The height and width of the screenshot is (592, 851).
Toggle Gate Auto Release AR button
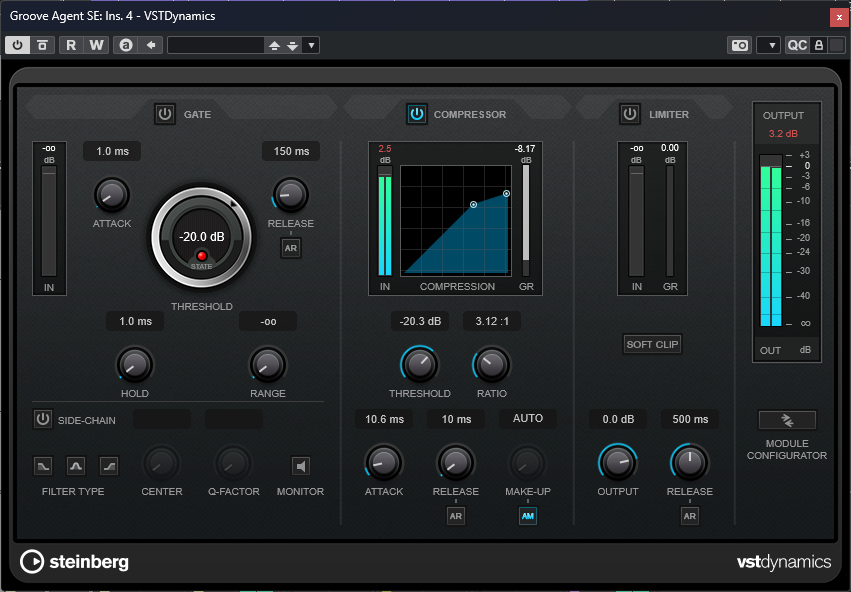[x=291, y=248]
